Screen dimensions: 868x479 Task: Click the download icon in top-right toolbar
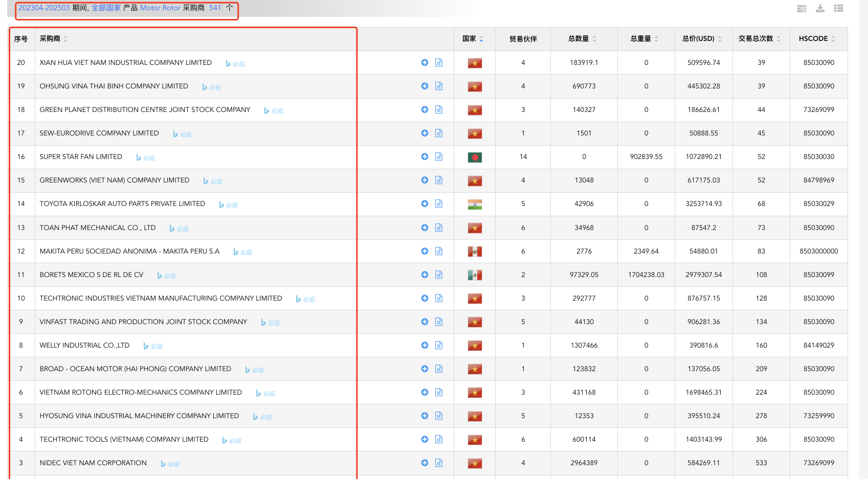pyautogui.click(x=820, y=8)
